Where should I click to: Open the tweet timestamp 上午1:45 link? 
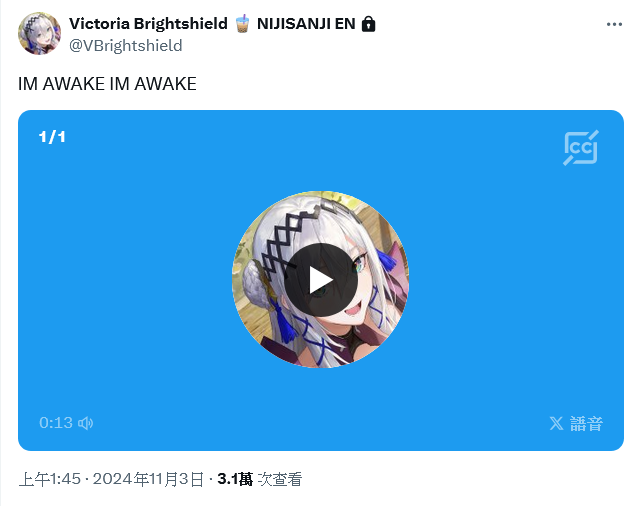pos(50,479)
